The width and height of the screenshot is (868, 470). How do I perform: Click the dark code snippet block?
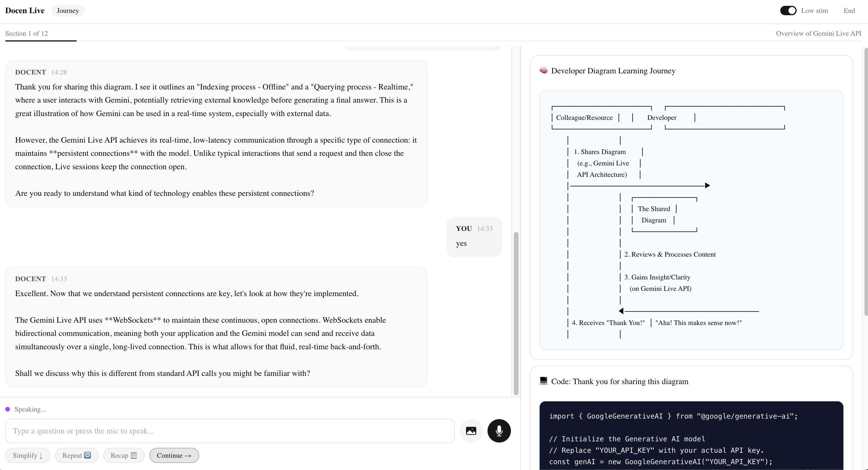(691, 438)
